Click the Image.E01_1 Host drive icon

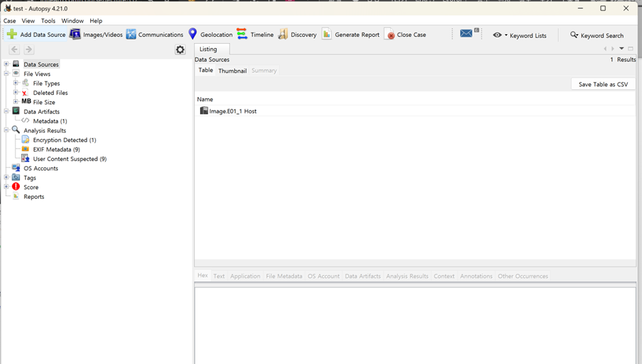point(204,111)
